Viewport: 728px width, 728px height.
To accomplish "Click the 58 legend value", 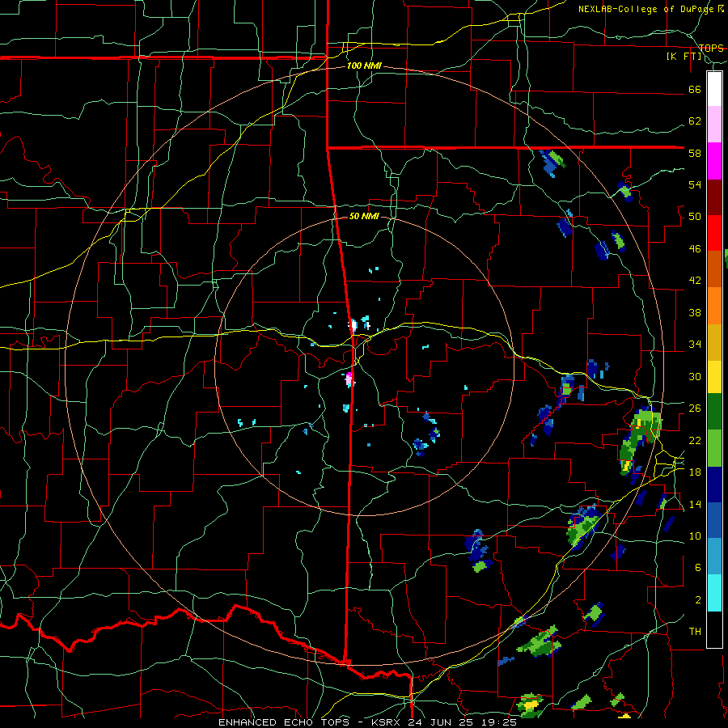I will [x=695, y=153].
